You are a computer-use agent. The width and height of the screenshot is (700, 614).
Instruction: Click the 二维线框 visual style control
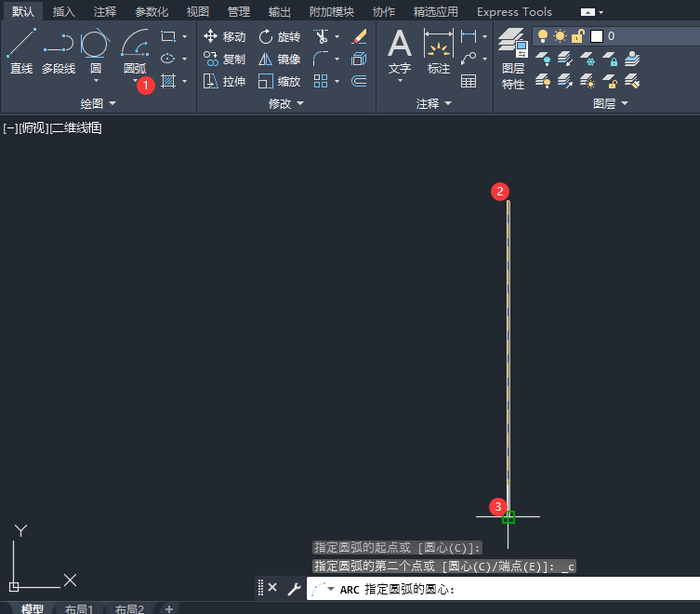coord(76,128)
